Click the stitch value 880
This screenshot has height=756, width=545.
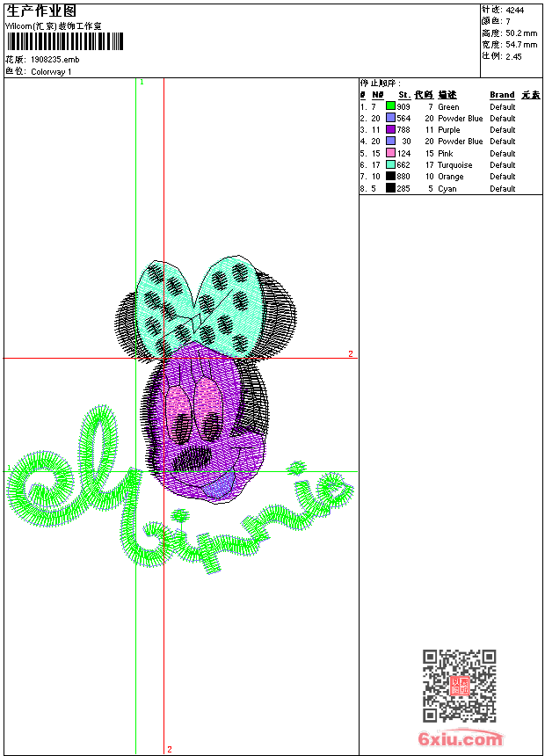pos(403,177)
